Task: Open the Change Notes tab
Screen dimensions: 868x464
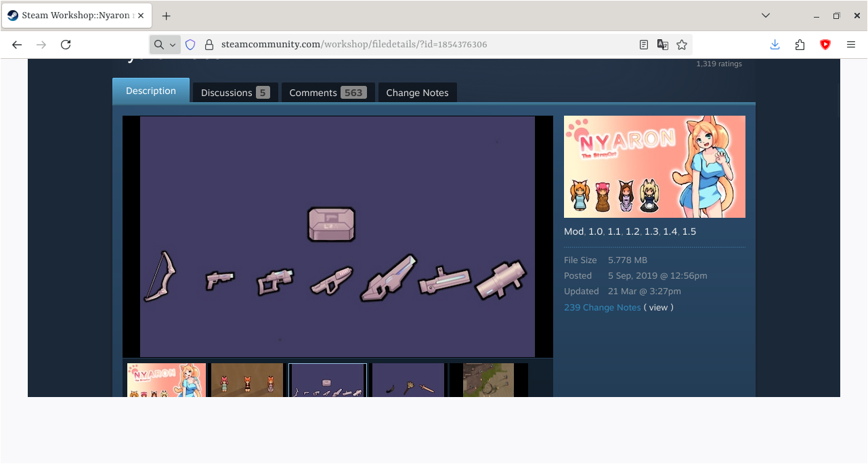Action: (x=417, y=93)
